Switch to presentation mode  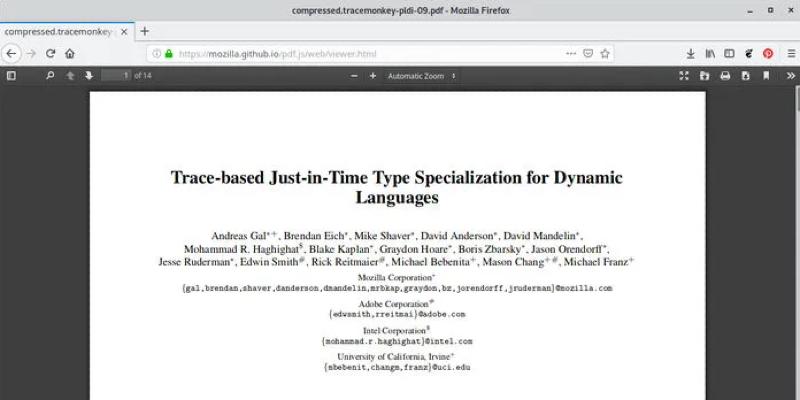click(684, 75)
